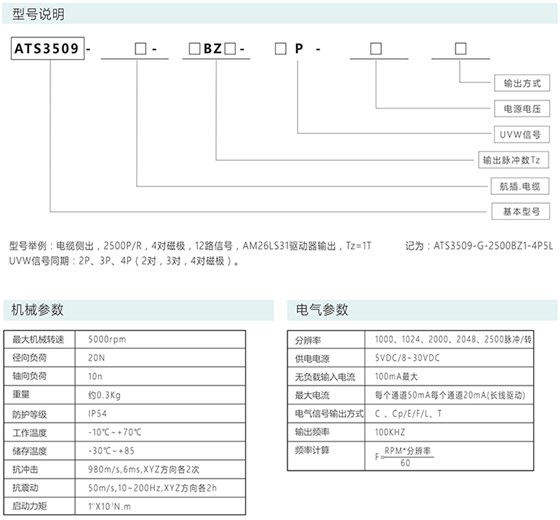560x520 pixels.
Task: Select the 供电电源 row label
Action: (312, 359)
